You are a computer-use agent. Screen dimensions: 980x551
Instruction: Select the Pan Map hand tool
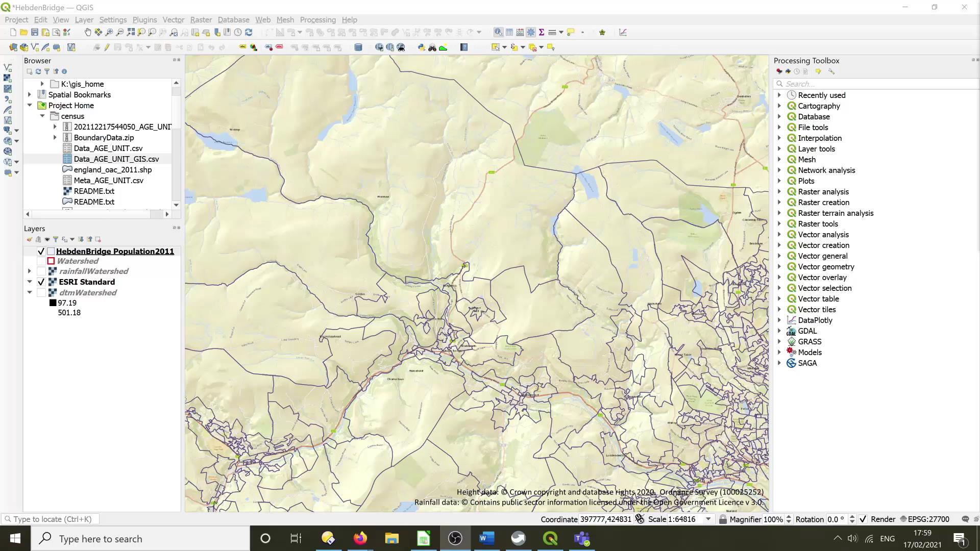87,32
